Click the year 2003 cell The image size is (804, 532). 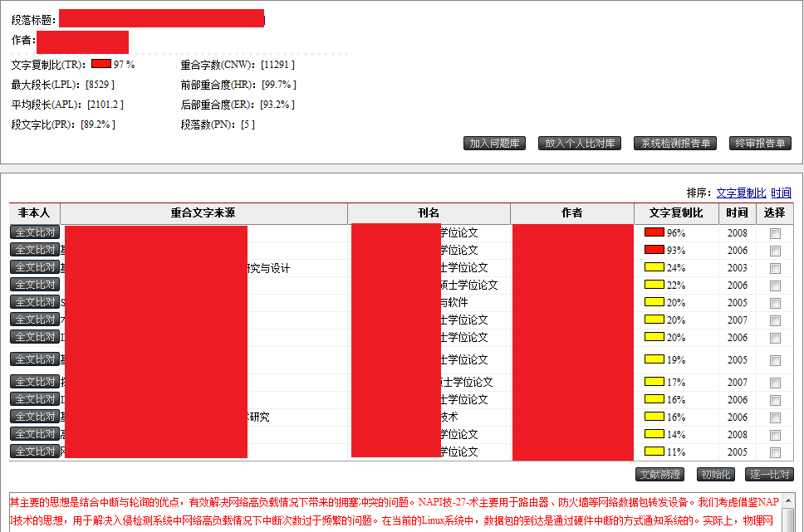click(x=737, y=267)
